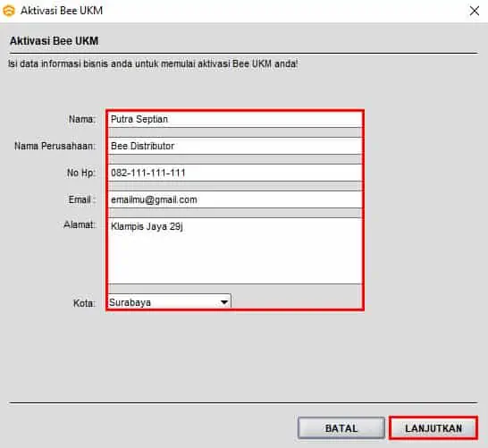The height and width of the screenshot is (448, 488).
Task: Select the No Hp phone number field
Action: pyautogui.click(x=235, y=173)
